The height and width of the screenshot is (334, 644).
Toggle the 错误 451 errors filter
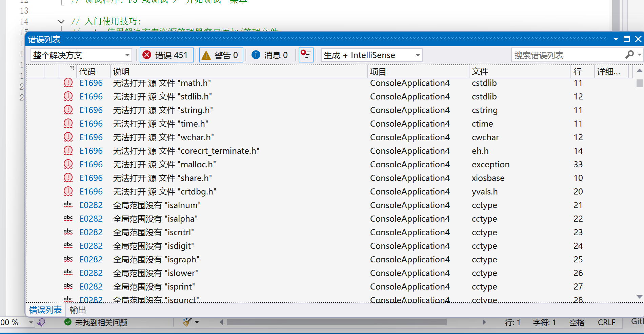(166, 55)
